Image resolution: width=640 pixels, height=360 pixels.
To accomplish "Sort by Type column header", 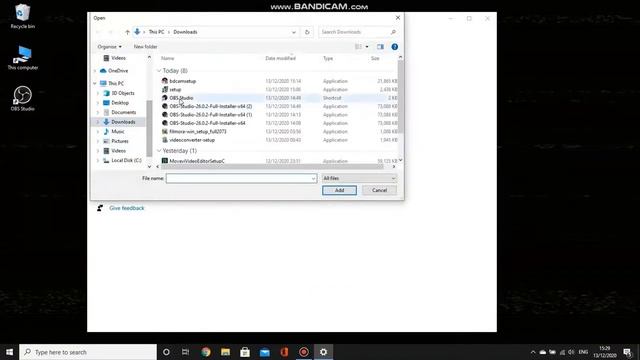I will tap(328, 58).
